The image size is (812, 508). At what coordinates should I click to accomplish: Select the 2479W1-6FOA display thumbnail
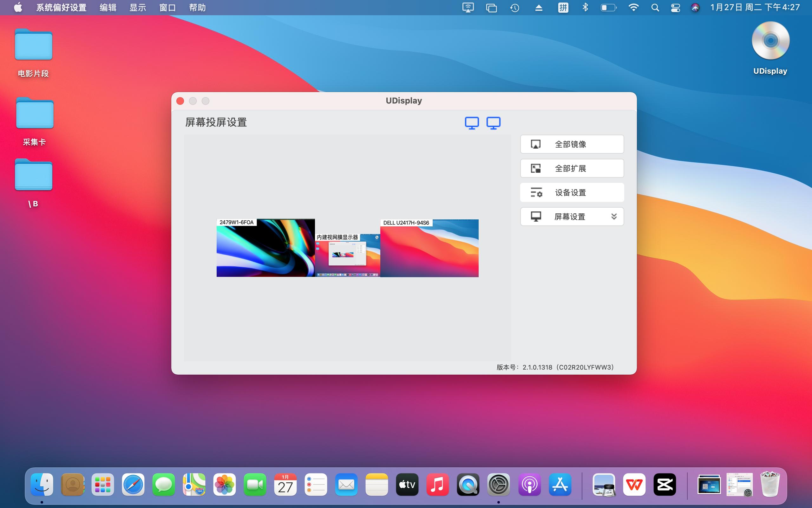click(x=266, y=248)
